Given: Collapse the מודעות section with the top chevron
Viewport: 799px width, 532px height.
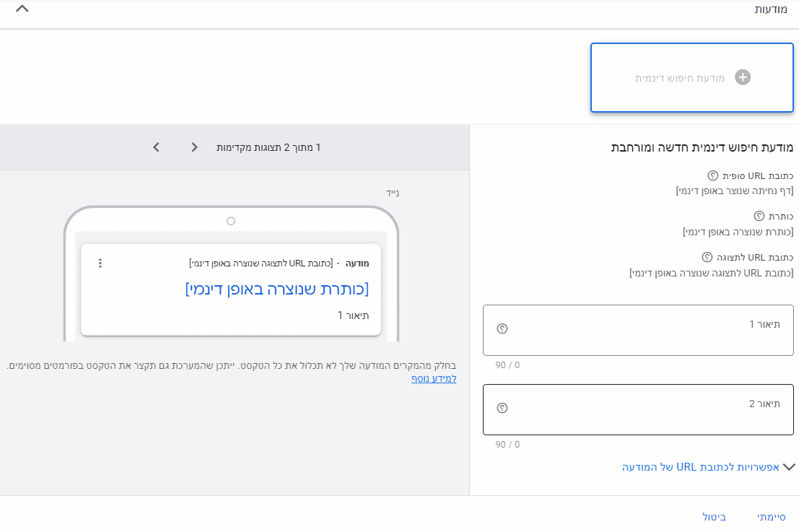Looking at the screenshot, I should point(22,9).
